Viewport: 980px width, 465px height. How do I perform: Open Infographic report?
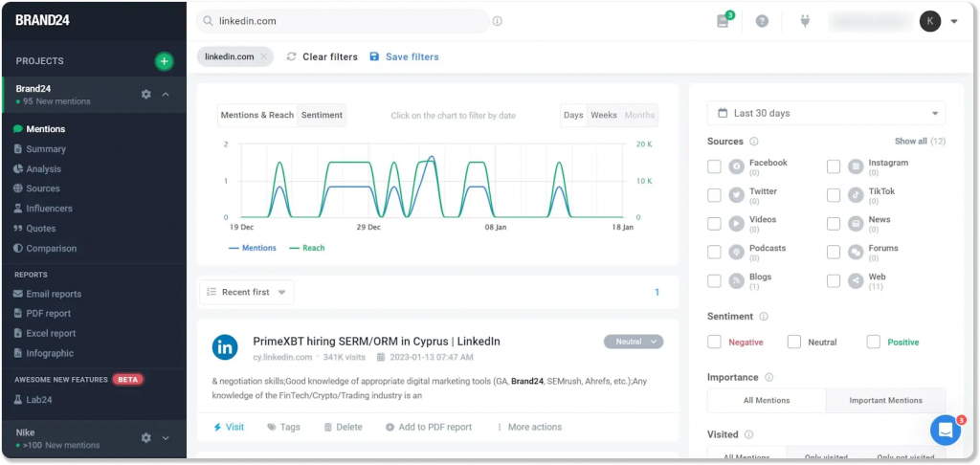pyautogui.click(x=43, y=354)
